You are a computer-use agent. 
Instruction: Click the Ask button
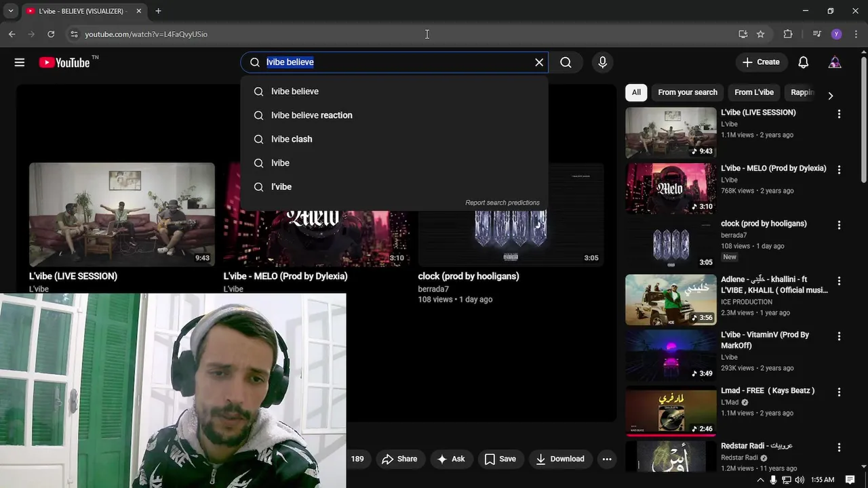(452, 459)
